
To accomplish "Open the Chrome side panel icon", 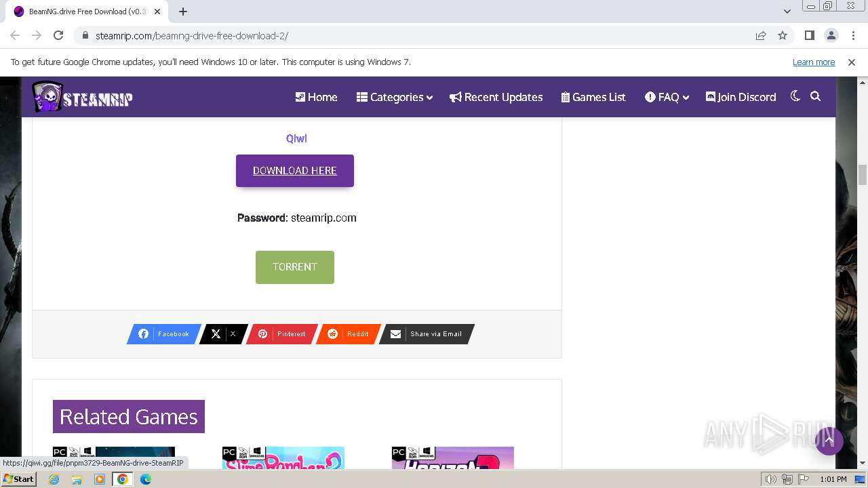I will tap(809, 35).
